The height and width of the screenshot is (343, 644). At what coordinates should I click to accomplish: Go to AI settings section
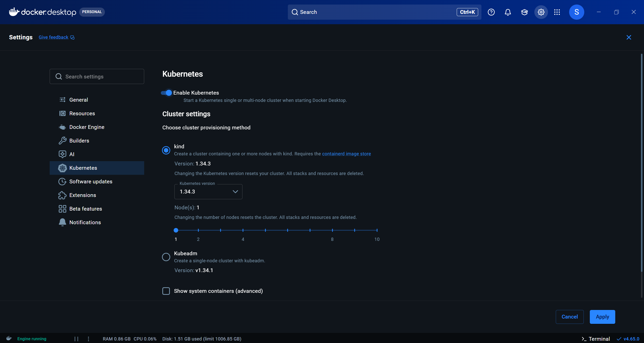click(97, 154)
